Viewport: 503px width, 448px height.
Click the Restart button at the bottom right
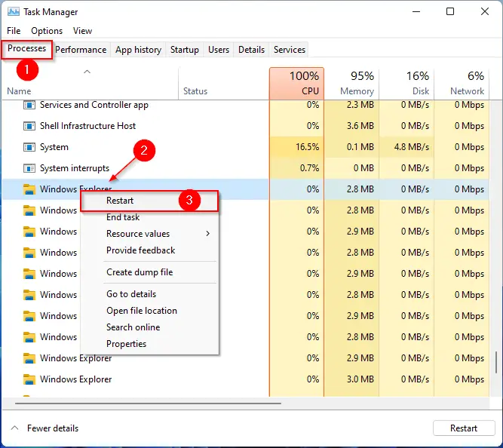click(x=464, y=428)
